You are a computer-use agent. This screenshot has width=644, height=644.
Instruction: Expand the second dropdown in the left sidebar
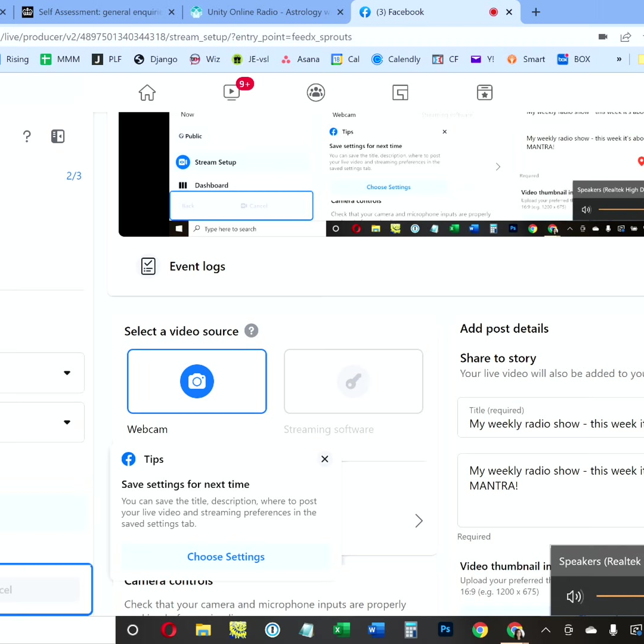pos(67,422)
